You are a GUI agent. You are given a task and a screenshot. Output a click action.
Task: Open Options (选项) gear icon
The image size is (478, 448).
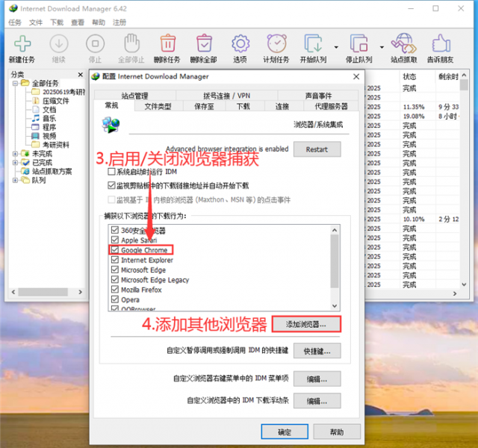pyautogui.click(x=240, y=43)
